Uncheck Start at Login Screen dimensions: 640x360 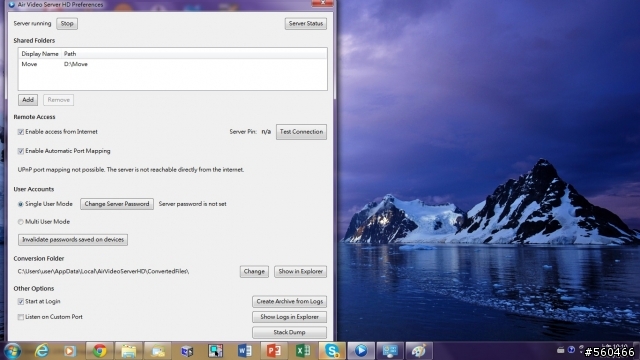(x=20, y=302)
